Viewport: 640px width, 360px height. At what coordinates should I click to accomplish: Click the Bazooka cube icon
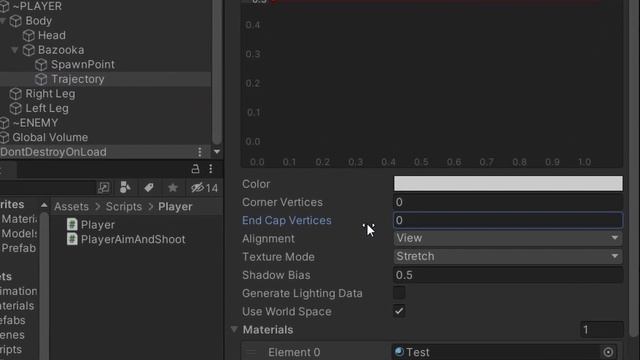click(x=29, y=50)
